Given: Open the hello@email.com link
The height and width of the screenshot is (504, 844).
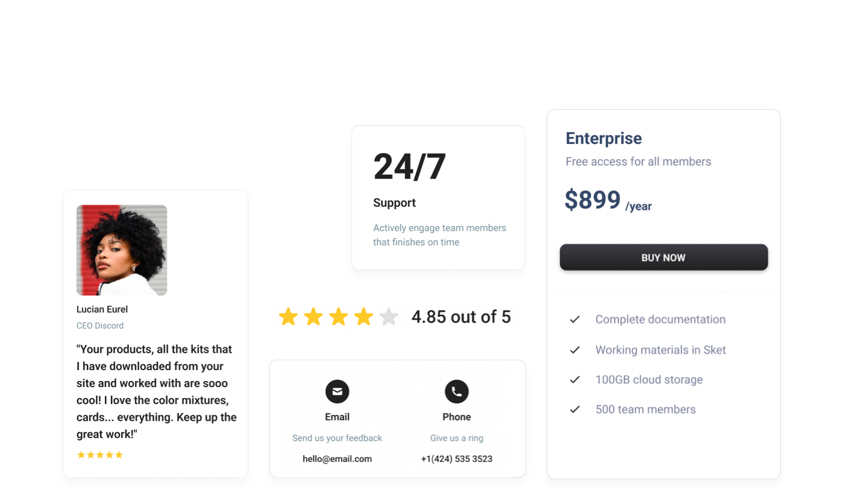Looking at the screenshot, I should point(337,459).
